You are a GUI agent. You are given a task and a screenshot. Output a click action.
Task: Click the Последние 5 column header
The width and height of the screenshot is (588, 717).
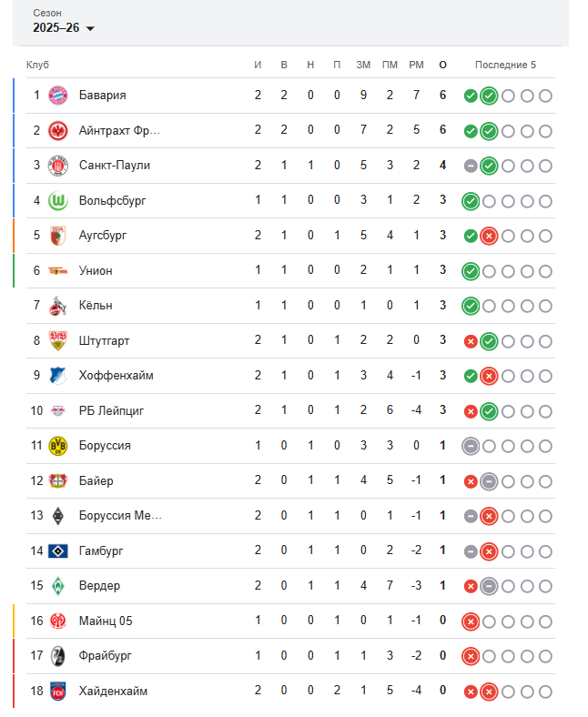point(505,65)
